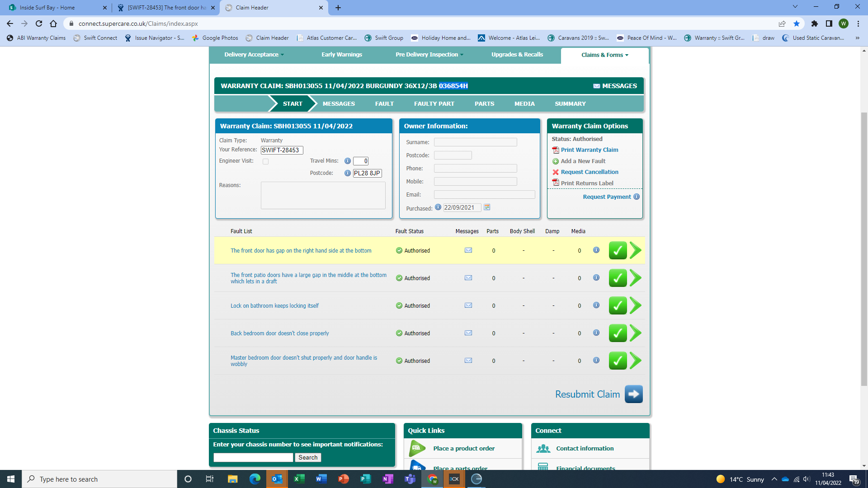
Task: Click the envelope icon next to MESSAGES header
Action: 596,86
